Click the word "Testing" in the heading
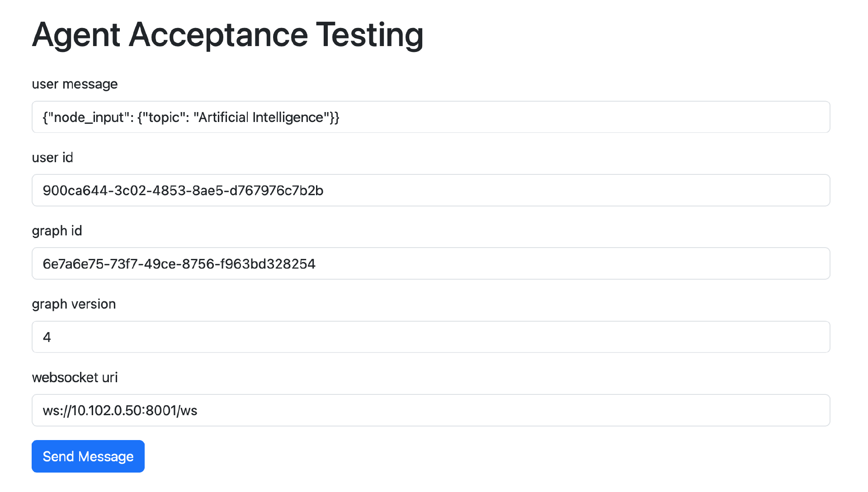 point(369,35)
